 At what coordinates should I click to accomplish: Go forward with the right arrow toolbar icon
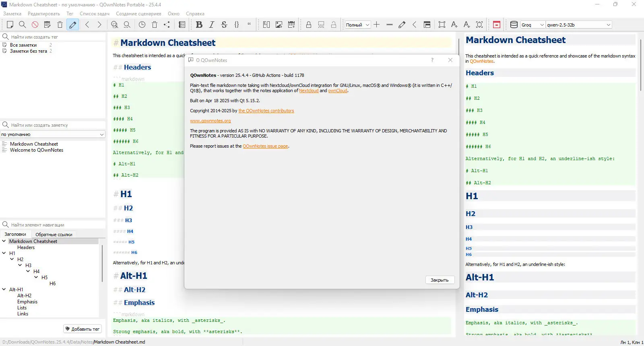point(99,25)
